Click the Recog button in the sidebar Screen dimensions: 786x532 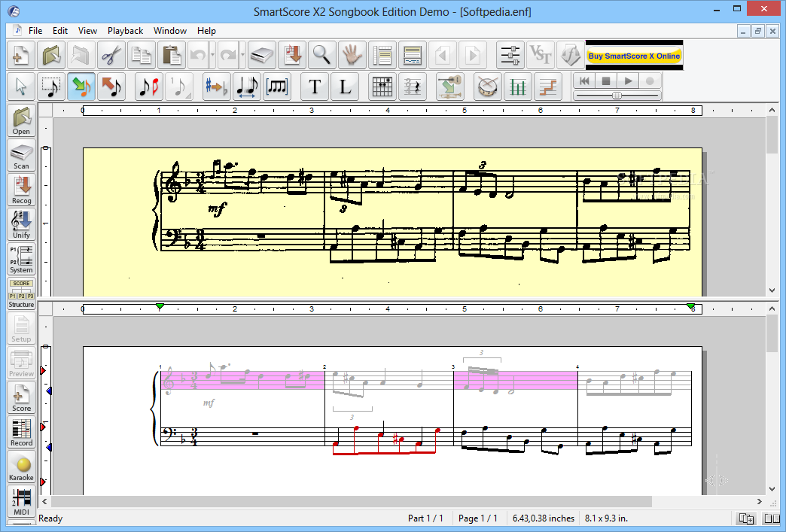21,190
